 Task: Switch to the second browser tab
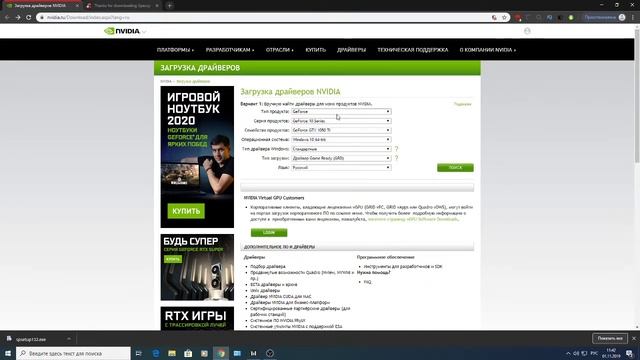pyautogui.click(x=122, y=6)
